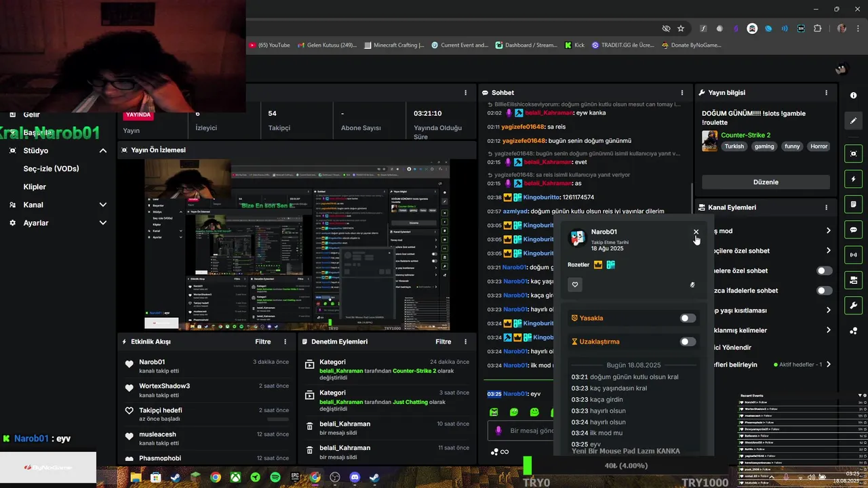
Task: Toggle the switch beside the first özel sohbet row
Action: pyautogui.click(x=824, y=270)
